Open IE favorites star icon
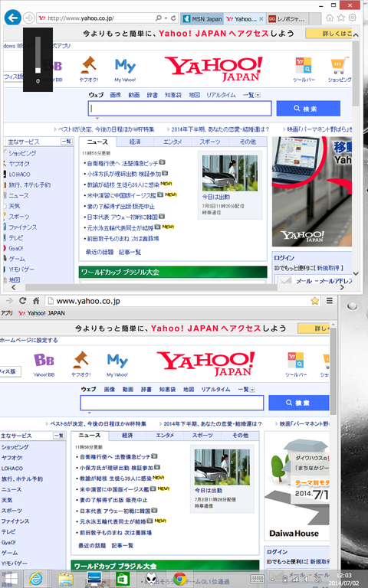The width and height of the screenshot is (368, 588). click(340, 18)
